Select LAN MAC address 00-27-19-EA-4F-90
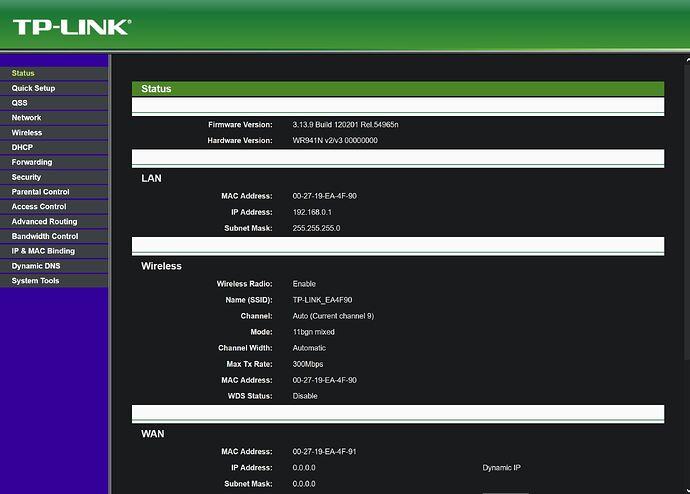This screenshot has height=494, width=690. coord(324,196)
